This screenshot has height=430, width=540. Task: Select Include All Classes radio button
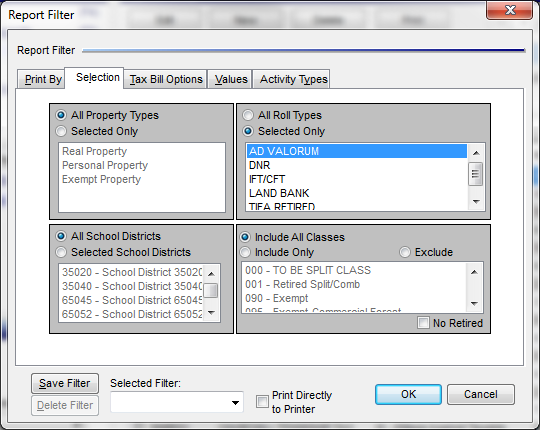click(245, 237)
